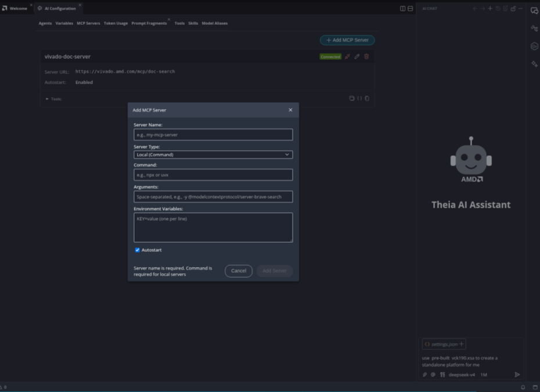The width and height of the screenshot is (540, 392).
Task: Delete vivado-doc-server with the red trash icon
Action: pos(366,56)
